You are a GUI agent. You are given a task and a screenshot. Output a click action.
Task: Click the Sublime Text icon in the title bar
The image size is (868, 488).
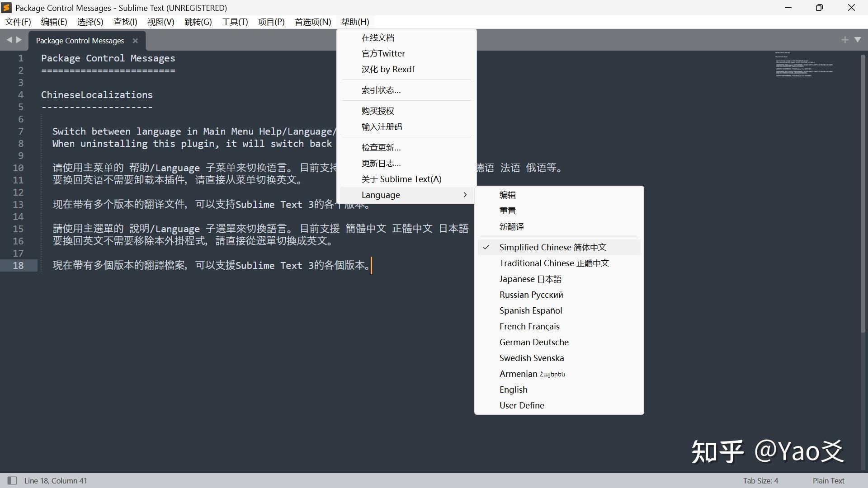pyautogui.click(x=6, y=7)
